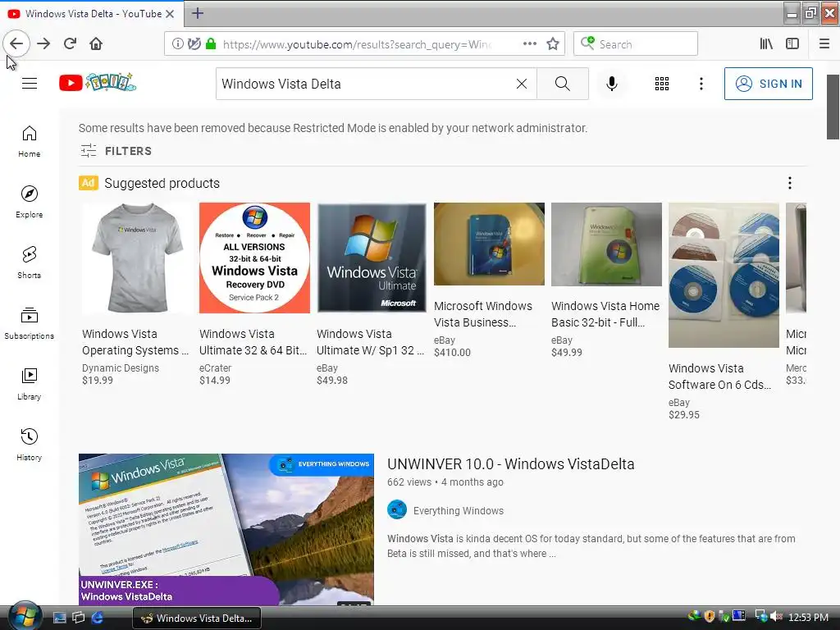
Task: Start voice search with the microphone
Action: [612, 84]
